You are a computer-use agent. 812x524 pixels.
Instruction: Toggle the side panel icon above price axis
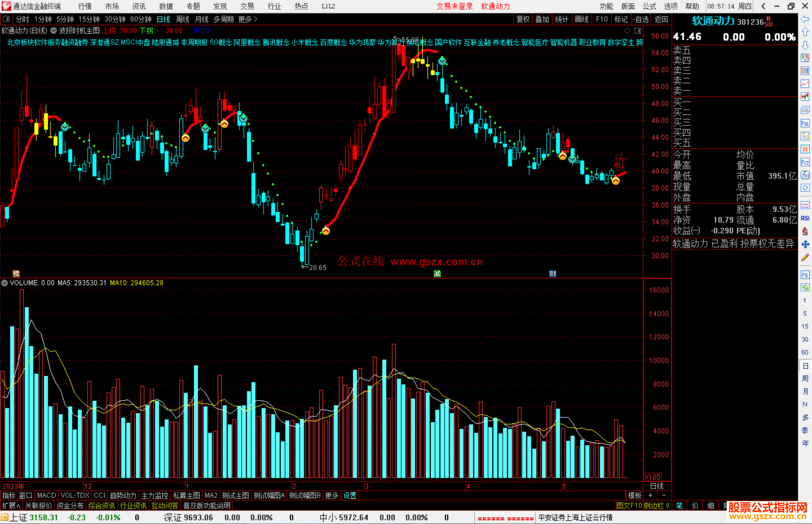coord(638,30)
